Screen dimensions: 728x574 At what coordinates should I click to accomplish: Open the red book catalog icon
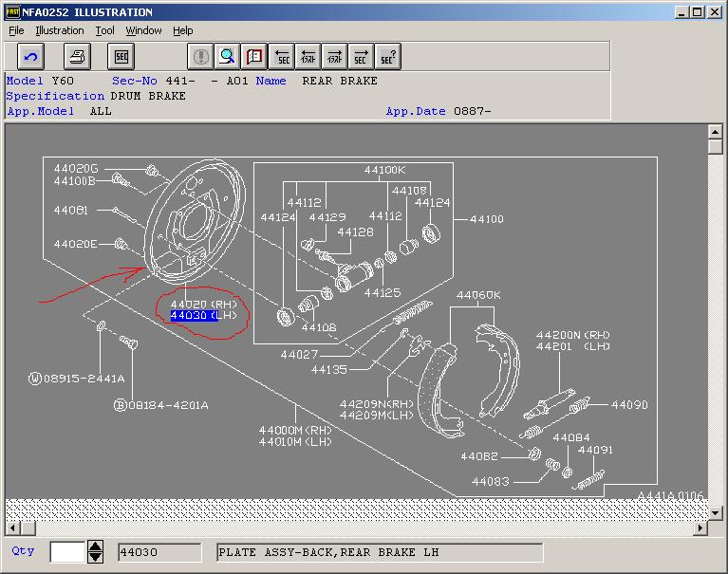point(254,57)
